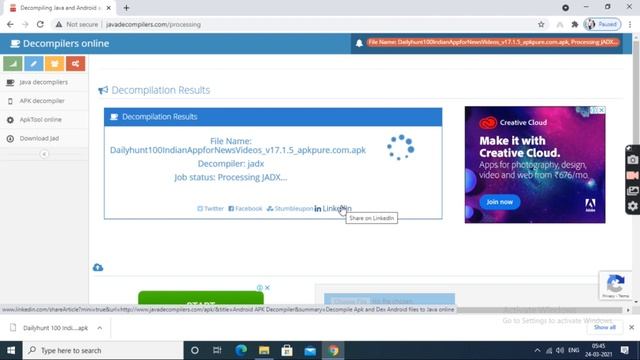Click the reCAPTCHA badge
640x360 pixels.
pyautogui.click(x=616, y=285)
